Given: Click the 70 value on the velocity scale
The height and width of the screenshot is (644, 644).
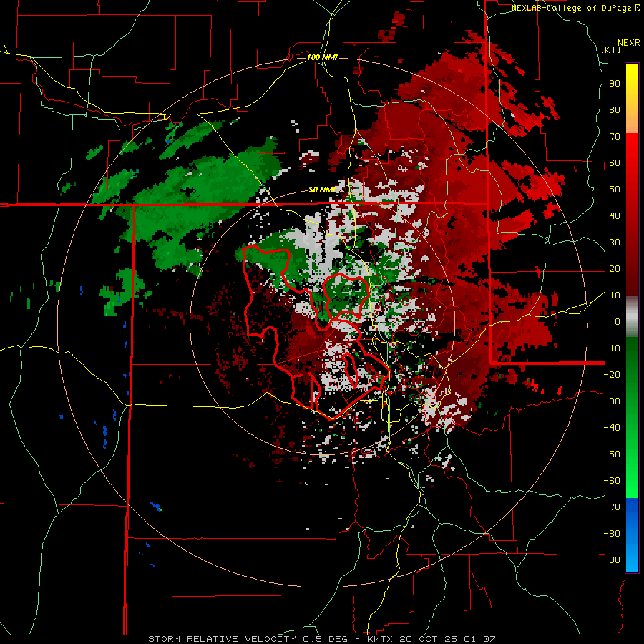Looking at the screenshot, I should pyautogui.click(x=615, y=137).
